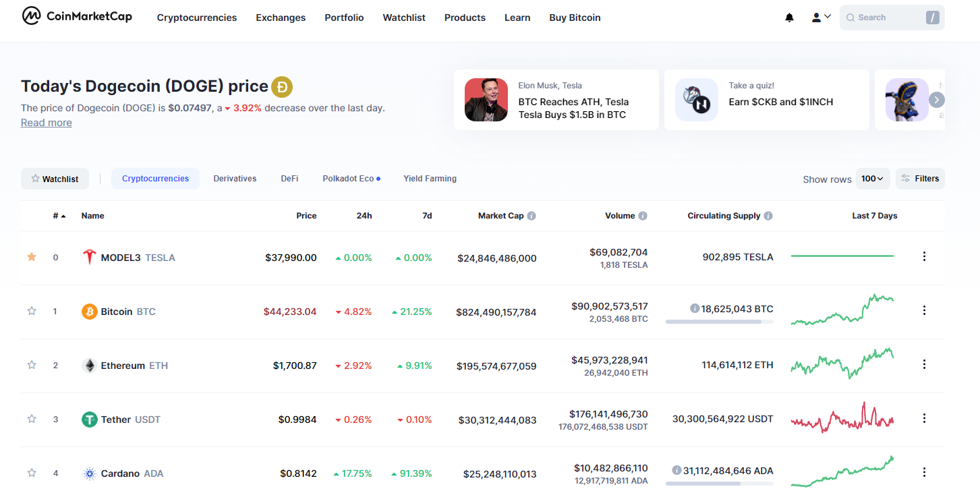The height and width of the screenshot is (491, 980).
Task: Click the Bitcoin coin logo icon
Action: click(90, 312)
